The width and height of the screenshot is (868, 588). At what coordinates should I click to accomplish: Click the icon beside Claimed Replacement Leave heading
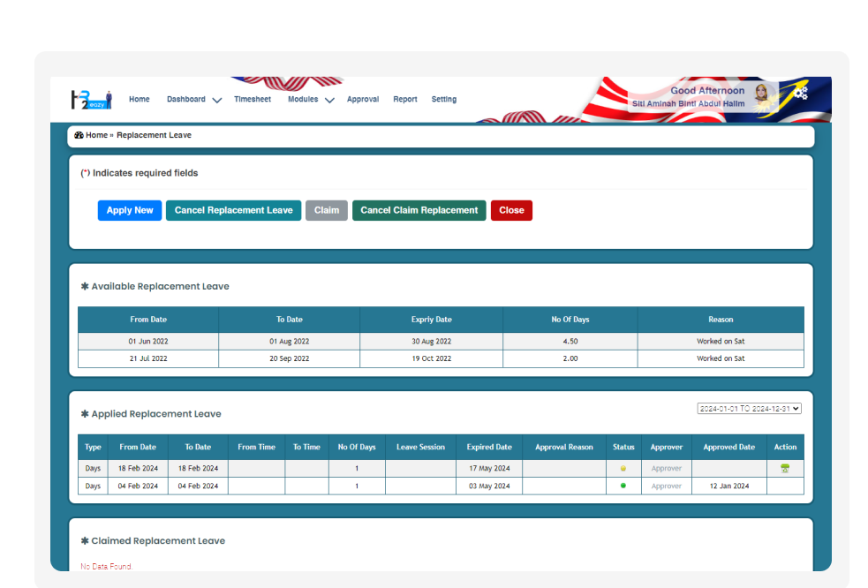(84, 540)
